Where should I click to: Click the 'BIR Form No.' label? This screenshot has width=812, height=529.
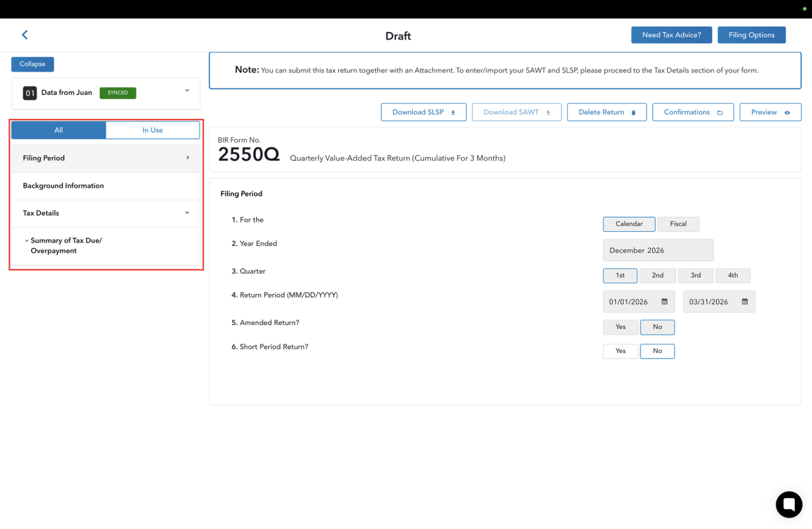click(x=239, y=140)
